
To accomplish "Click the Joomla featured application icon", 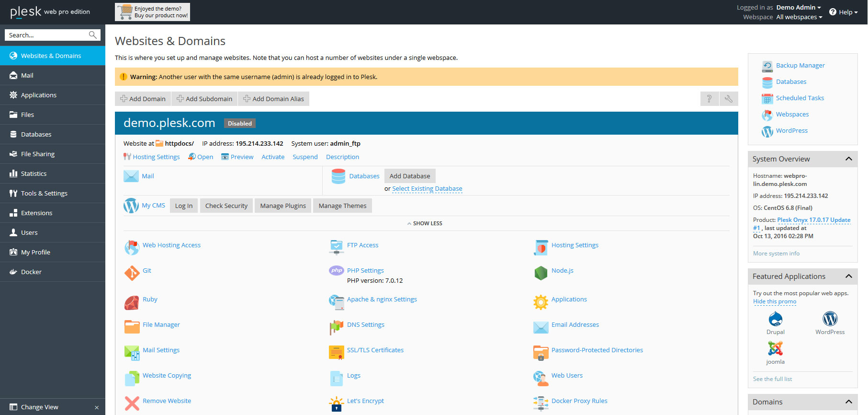I will click(x=776, y=348).
